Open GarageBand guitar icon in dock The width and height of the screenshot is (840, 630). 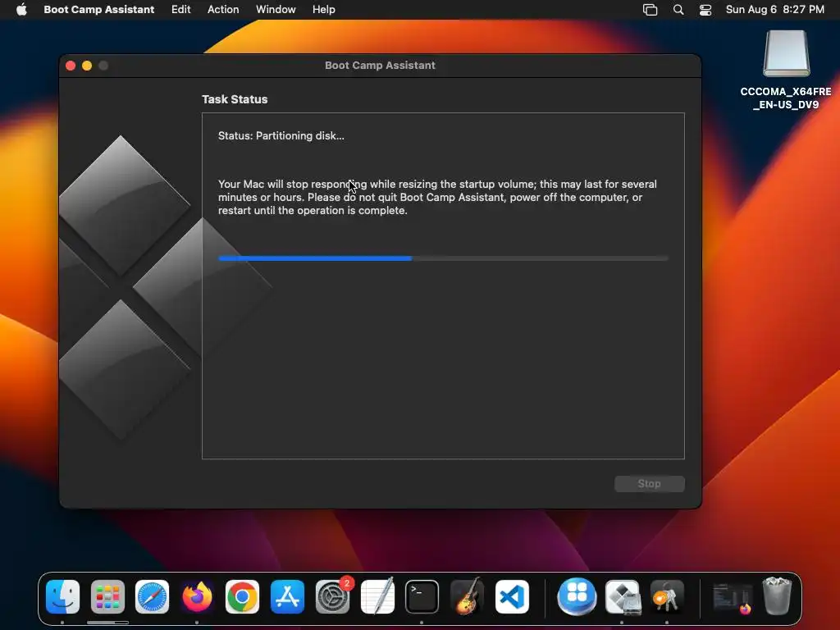coord(467,597)
